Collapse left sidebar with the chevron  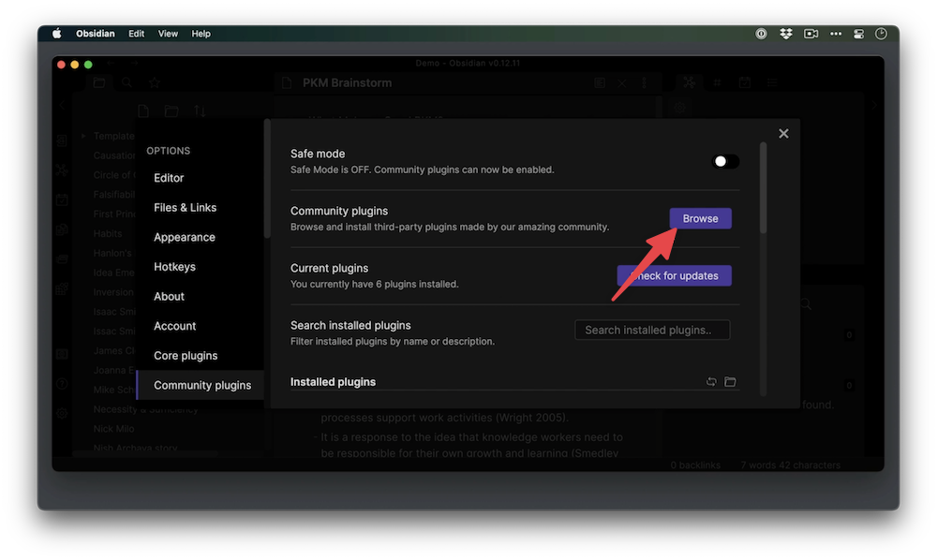(62, 106)
